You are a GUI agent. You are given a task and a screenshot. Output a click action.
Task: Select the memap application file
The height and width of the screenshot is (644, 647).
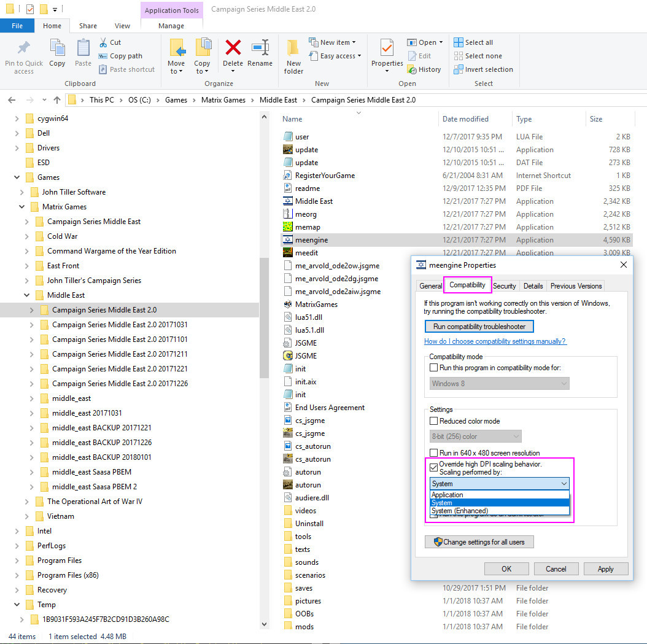[x=308, y=227]
